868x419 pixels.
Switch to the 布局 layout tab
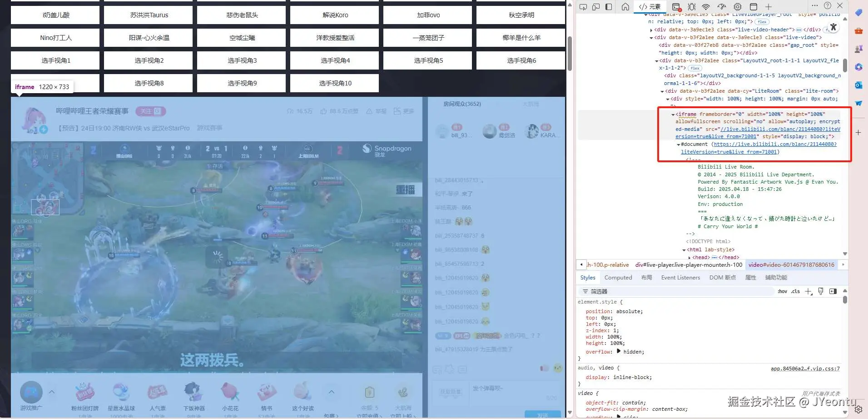647,278
